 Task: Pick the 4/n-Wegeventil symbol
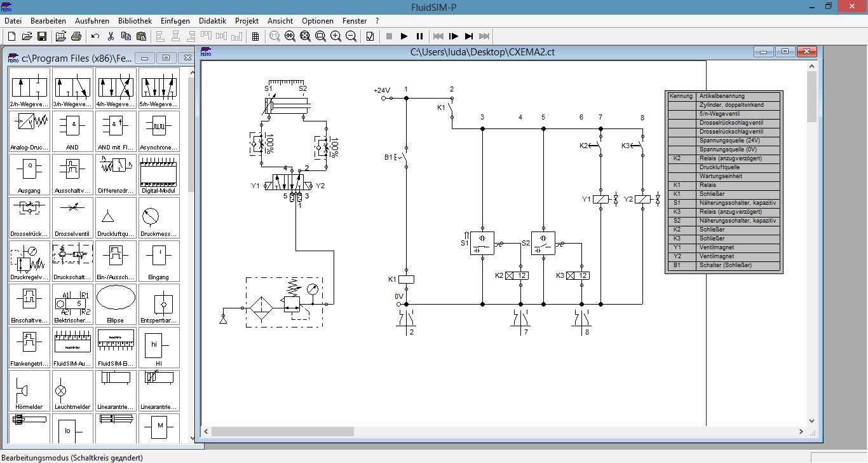(116, 88)
